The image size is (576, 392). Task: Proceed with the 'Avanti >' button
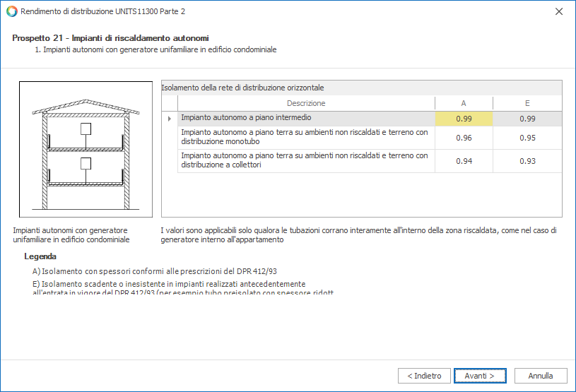pyautogui.click(x=479, y=376)
